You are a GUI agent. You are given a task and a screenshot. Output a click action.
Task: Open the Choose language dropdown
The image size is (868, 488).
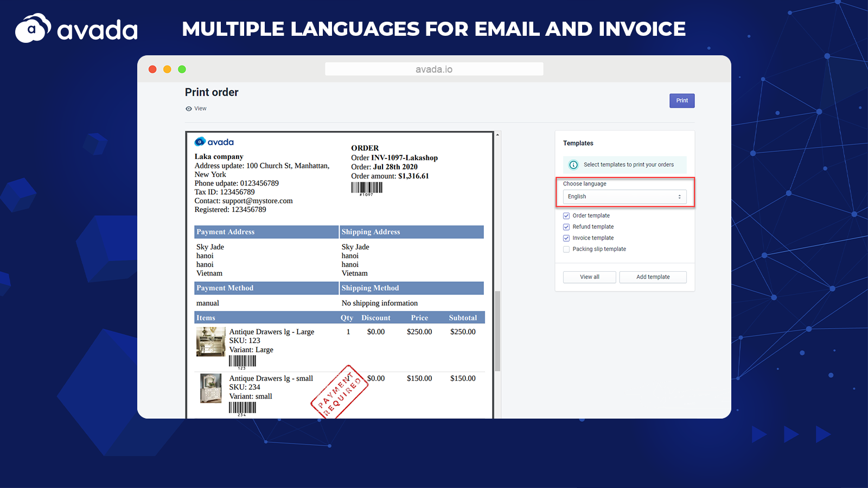(x=624, y=197)
